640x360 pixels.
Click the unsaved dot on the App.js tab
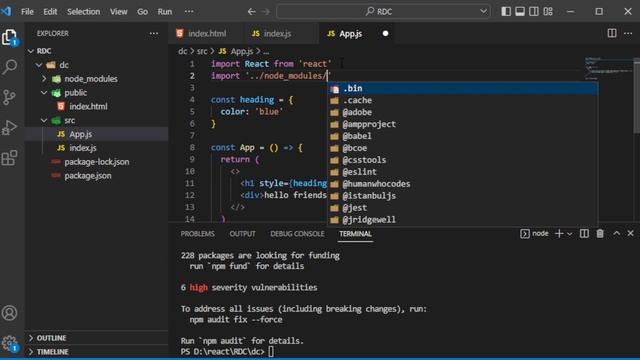pos(385,33)
